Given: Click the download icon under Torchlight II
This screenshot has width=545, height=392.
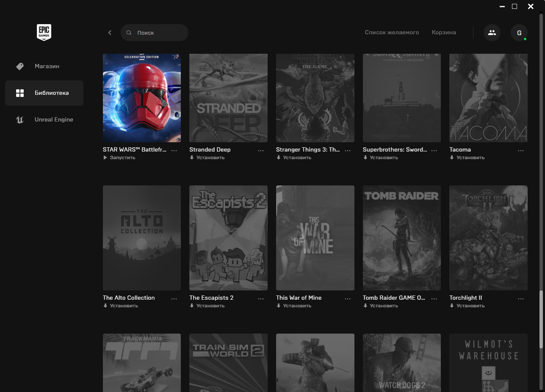Looking at the screenshot, I should [451, 306].
